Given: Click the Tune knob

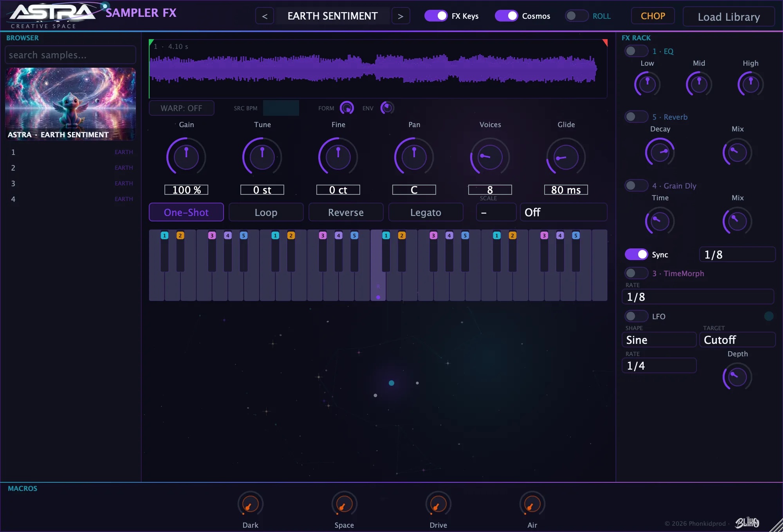Looking at the screenshot, I should click(262, 157).
